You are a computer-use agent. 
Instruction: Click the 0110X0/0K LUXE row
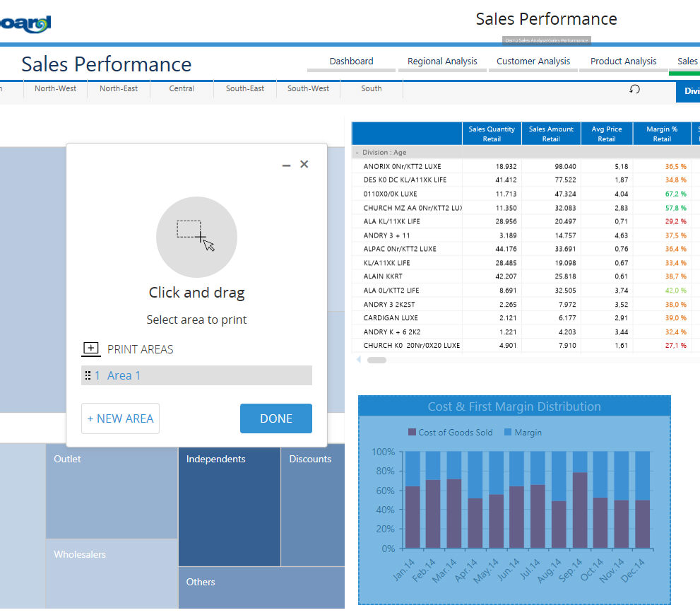526,194
